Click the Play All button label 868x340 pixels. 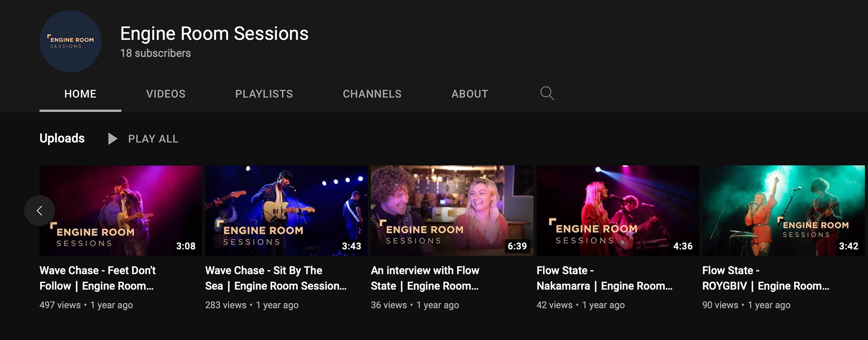click(153, 139)
